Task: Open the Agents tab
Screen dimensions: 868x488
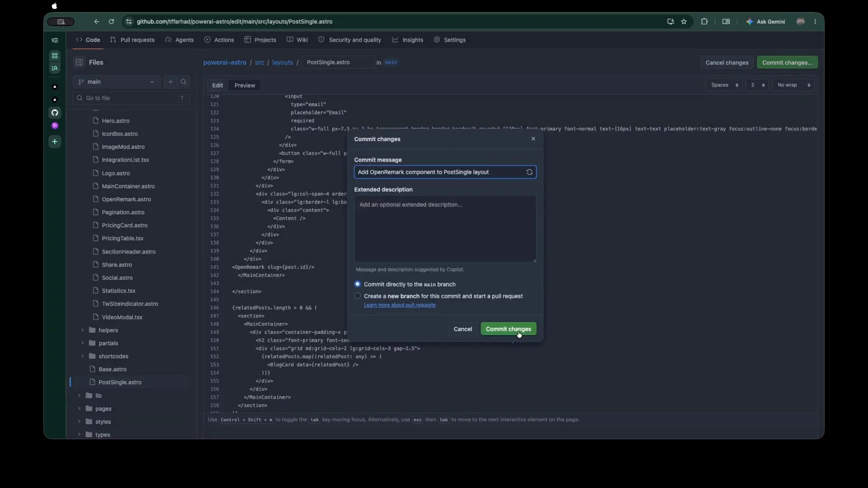Action: tap(179, 40)
